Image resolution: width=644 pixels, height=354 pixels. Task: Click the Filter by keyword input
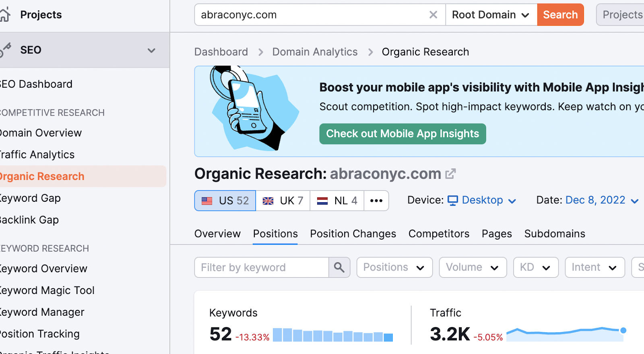(x=262, y=267)
